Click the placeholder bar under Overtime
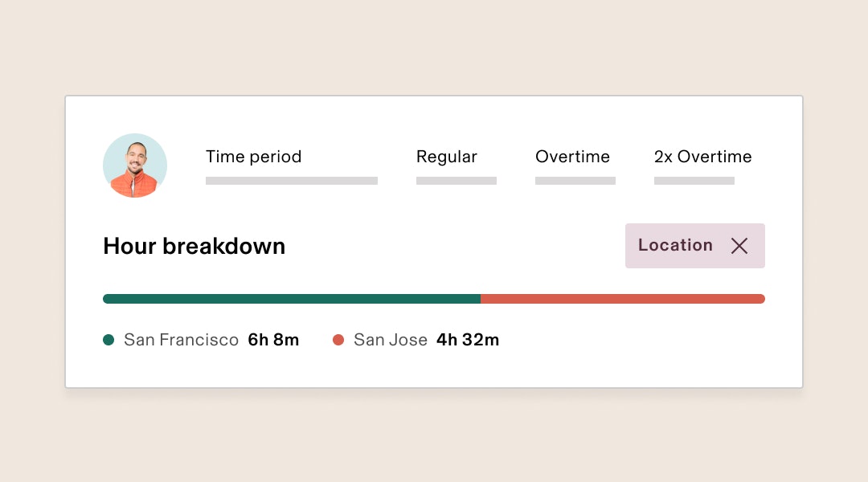 pos(575,181)
